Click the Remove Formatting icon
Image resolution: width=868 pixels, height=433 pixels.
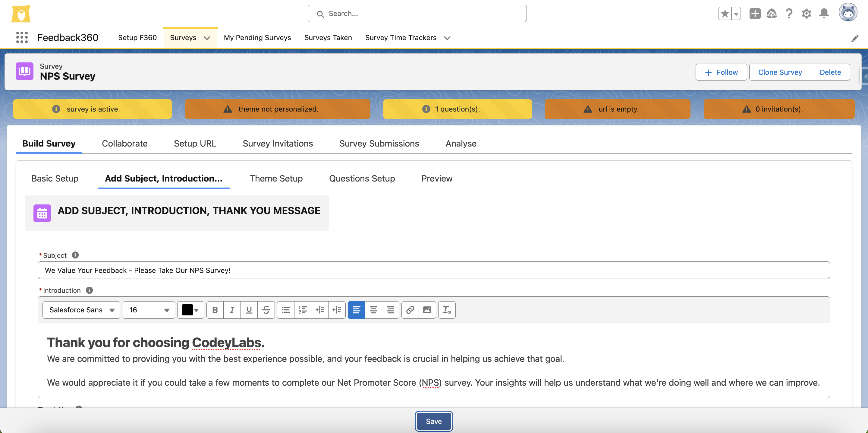(447, 310)
